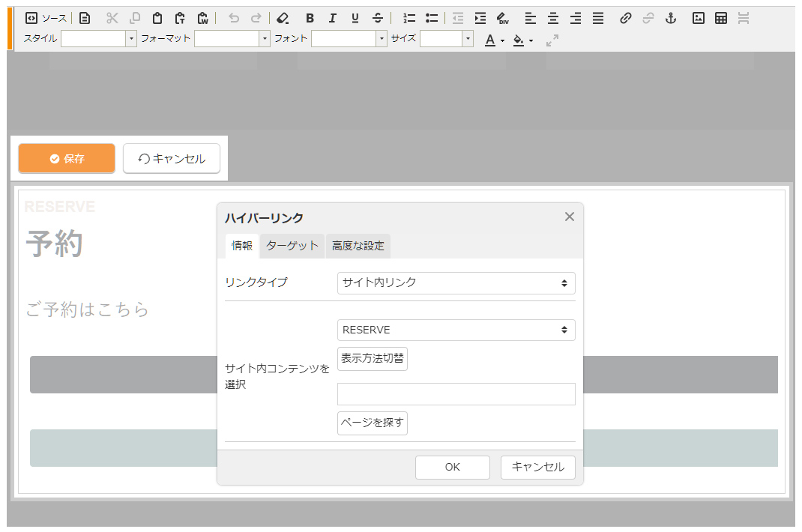Open the RESERVE content dropdown
The width and height of the screenshot is (802, 532).
[x=456, y=330]
